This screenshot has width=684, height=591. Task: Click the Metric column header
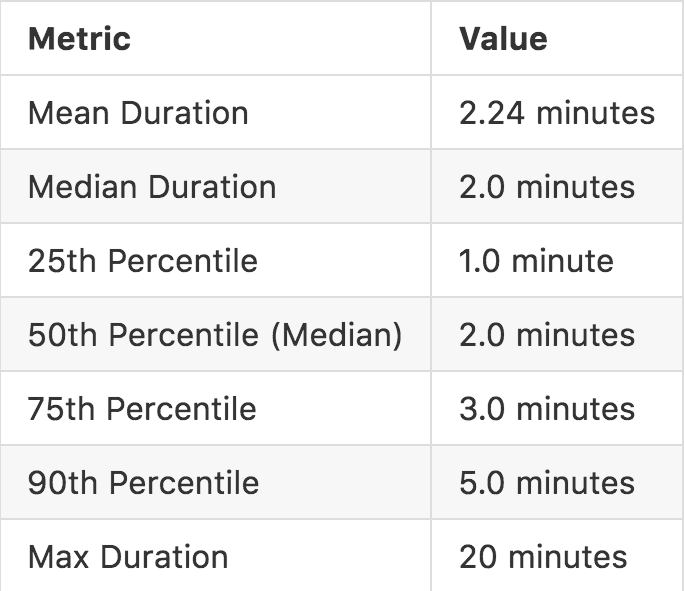pyautogui.click(x=80, y=39)
